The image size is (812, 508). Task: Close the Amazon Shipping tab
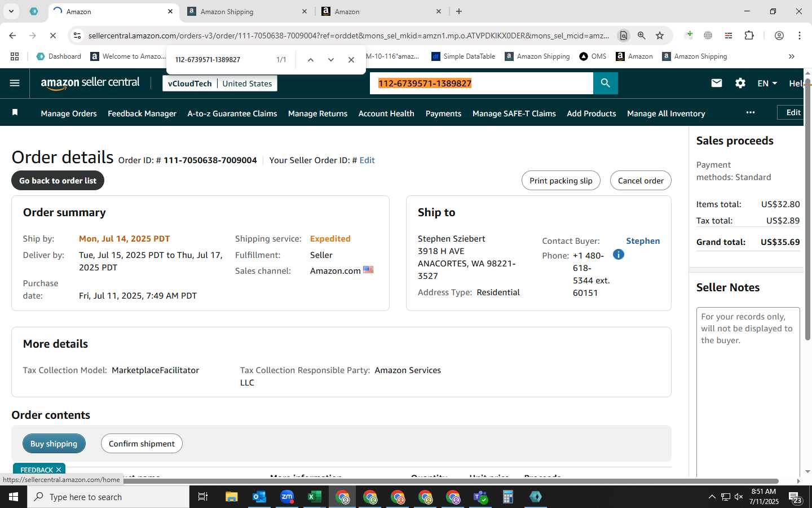[x=304, y=11]
